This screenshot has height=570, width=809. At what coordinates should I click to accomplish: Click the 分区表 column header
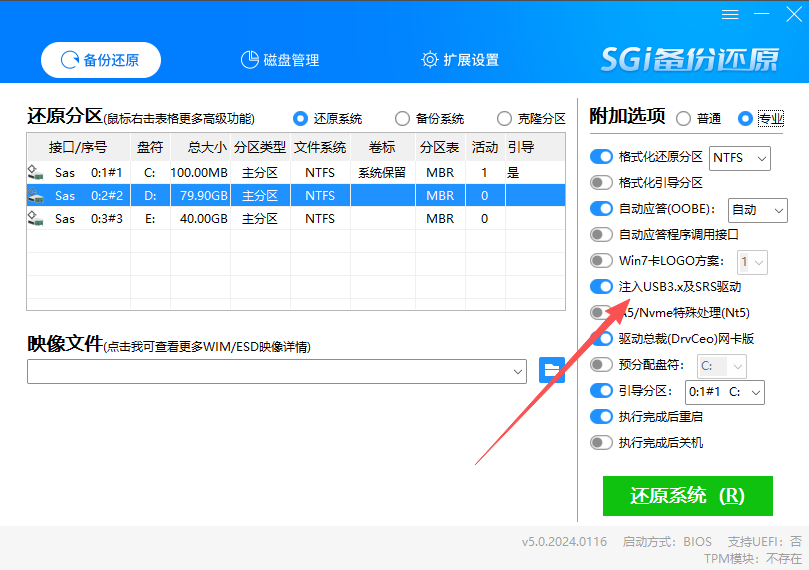(440, 148)
